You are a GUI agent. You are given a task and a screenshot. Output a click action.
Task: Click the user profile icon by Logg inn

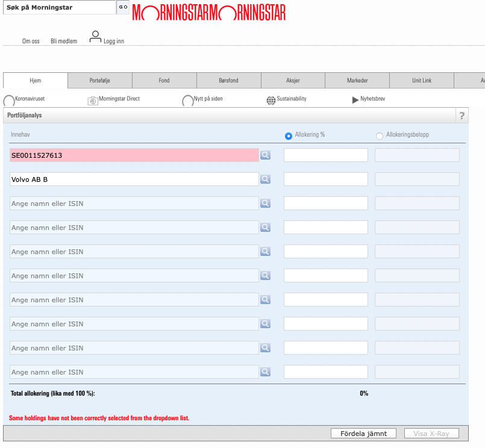coord(95,37)
